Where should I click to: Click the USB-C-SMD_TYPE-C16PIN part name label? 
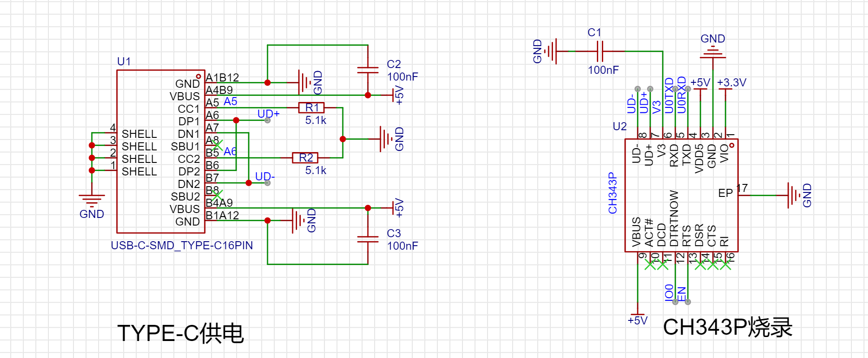point(181,246)
